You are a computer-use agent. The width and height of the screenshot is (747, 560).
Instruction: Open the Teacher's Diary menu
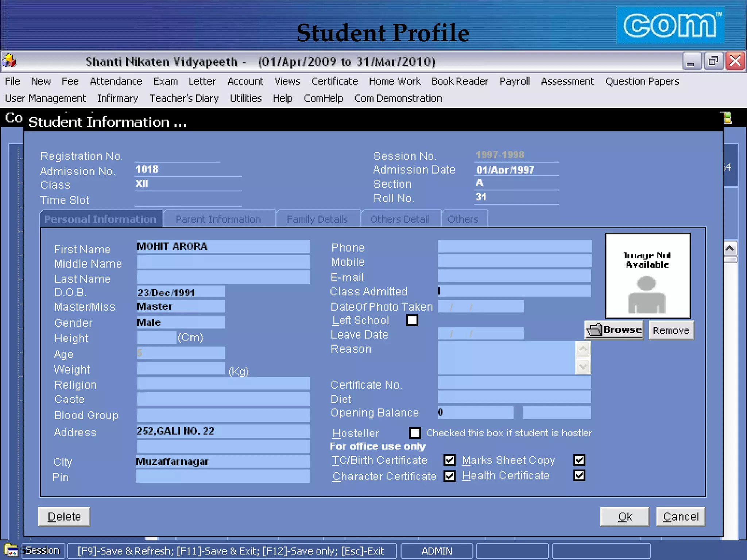pyautogui.click(x=184, y=98)
